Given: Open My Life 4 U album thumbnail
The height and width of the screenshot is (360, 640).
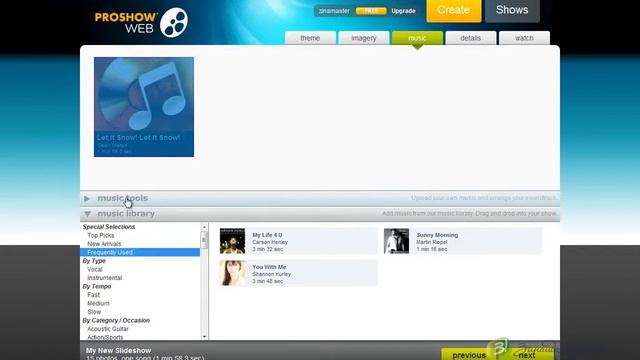Looking at the screenshot, I should pos(232,241).
